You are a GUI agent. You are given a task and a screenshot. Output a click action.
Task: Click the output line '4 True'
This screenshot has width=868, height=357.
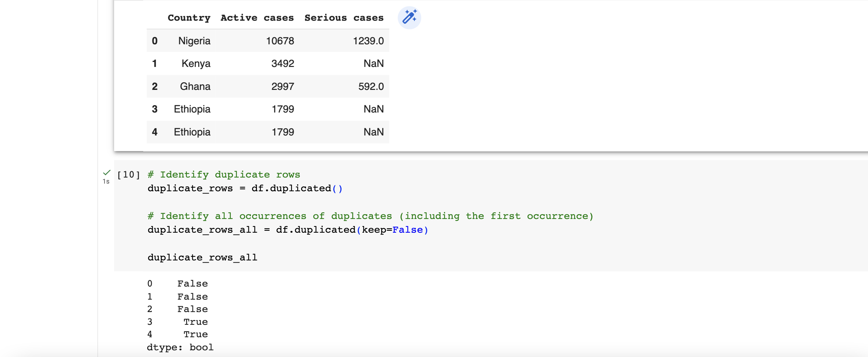coord(177,334)
